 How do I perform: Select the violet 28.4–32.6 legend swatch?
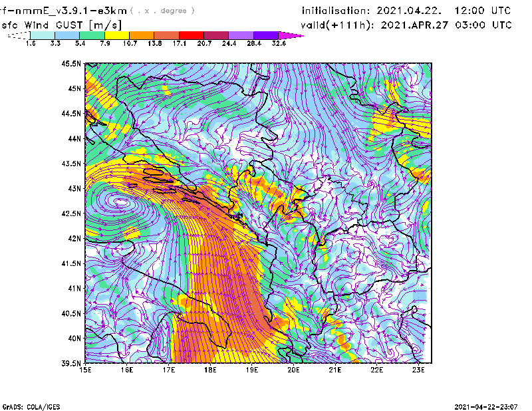point(266,35)
